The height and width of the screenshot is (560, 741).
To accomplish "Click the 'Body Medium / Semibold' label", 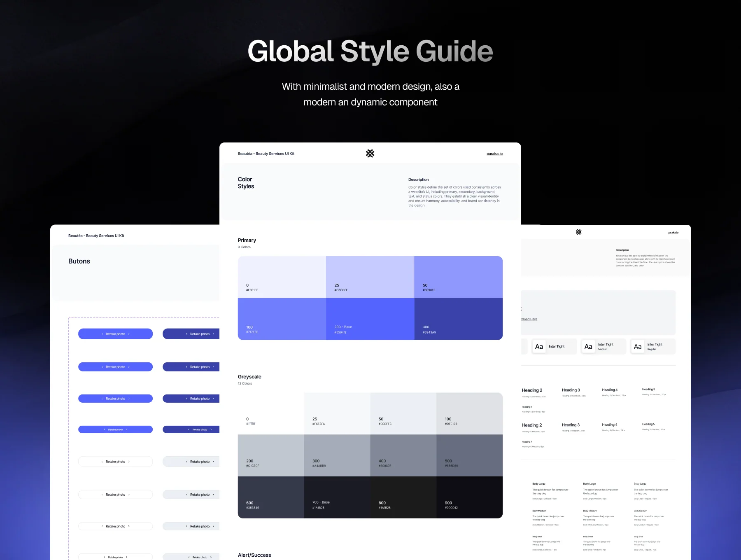I will pyautogui.click(x=545, y=525).
